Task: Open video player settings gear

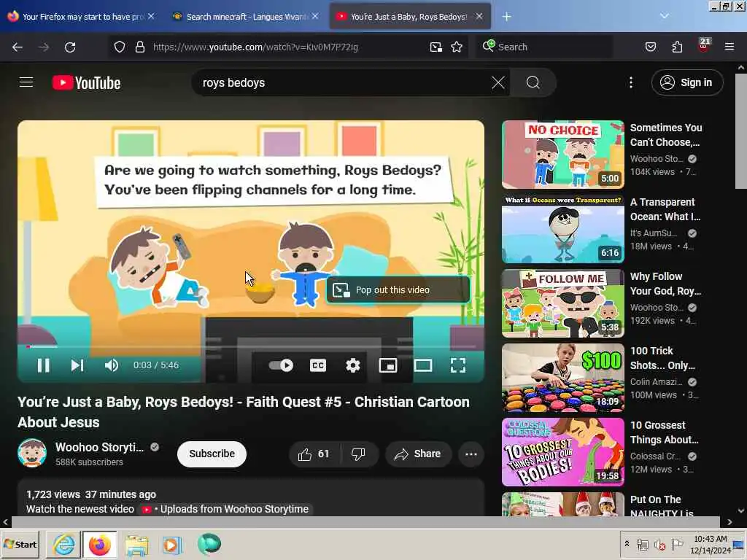Action: 352,365
